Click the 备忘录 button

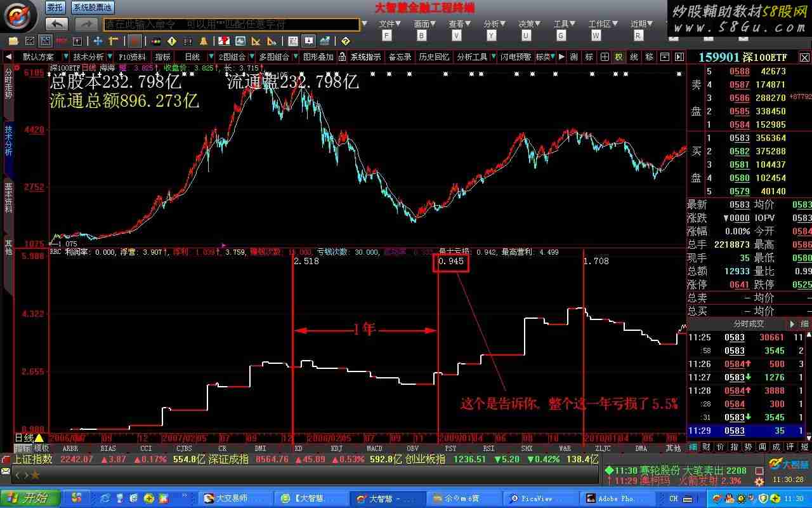pos(400,57)
